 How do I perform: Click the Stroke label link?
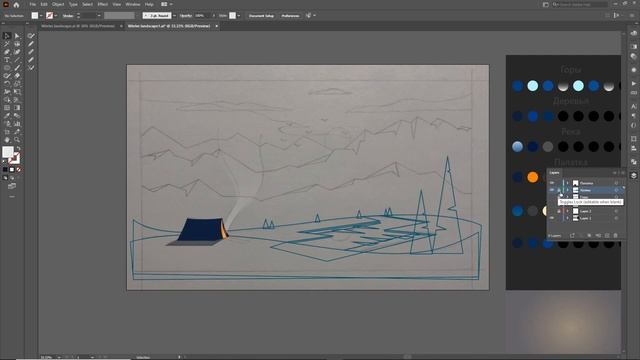pos(68,16)
